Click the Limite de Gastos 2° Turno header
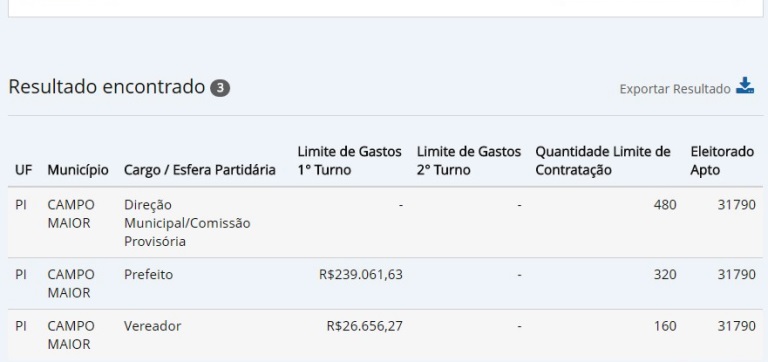The height and width of the screenshot is (362, 768). click(x=469, y=161)
